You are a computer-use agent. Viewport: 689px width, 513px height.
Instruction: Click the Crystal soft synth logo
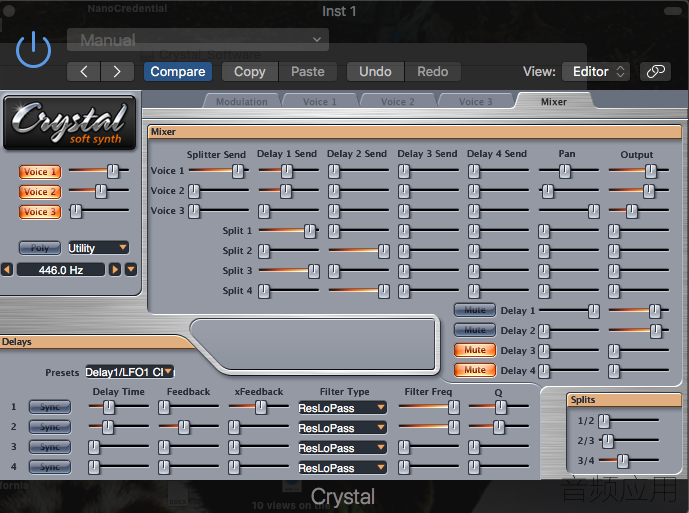(69, 123)
